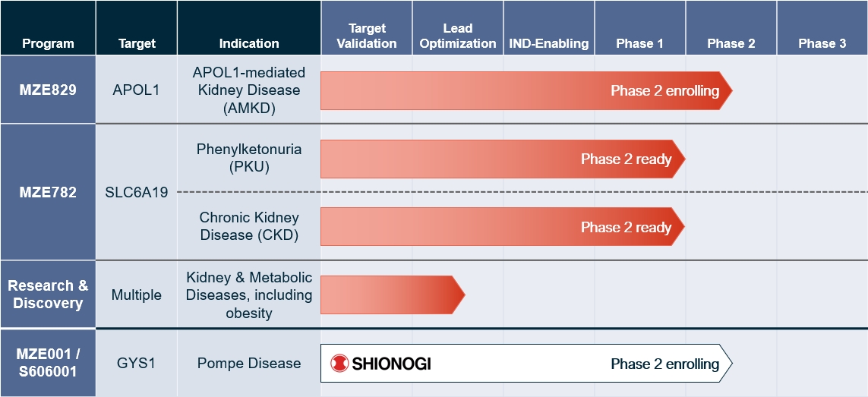Click the SLC6A19 target cell
This screenshot has width=868, height=397.
pos(137,192)
